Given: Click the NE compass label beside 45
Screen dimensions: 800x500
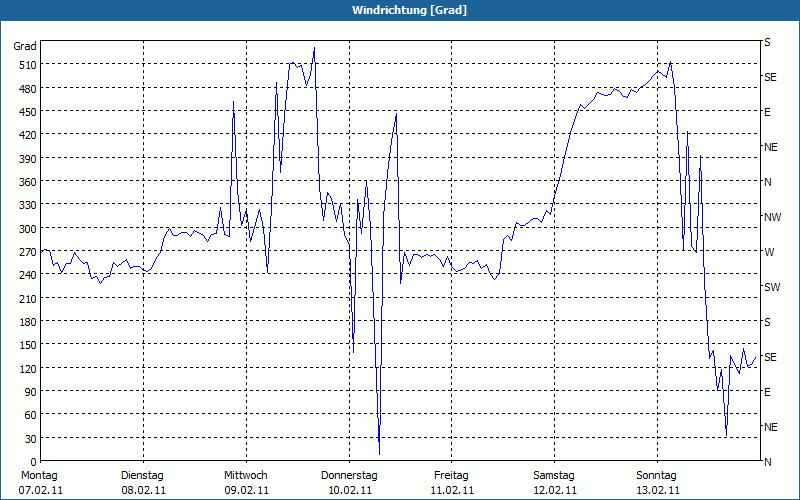Looking at the screenshot, I should tap(771, 427).
